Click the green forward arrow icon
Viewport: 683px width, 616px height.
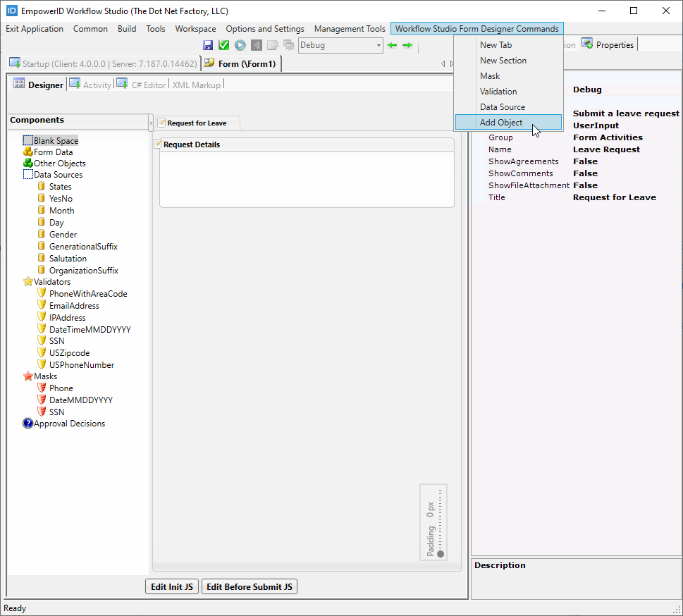(x=407, y=44)
